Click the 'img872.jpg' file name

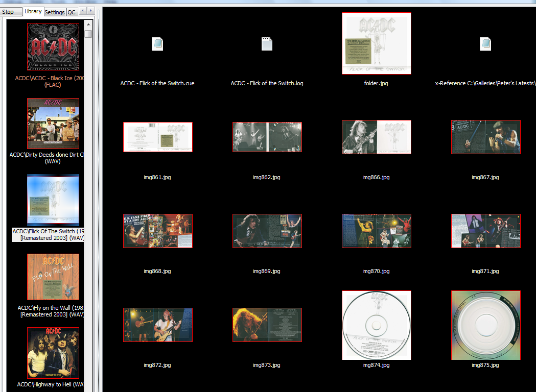[157, 365]
